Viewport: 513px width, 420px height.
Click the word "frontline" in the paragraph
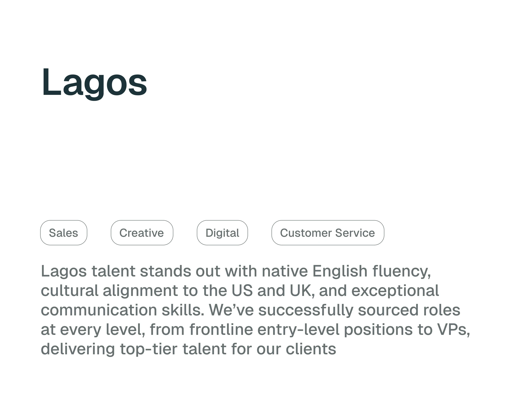coord(221,330)
